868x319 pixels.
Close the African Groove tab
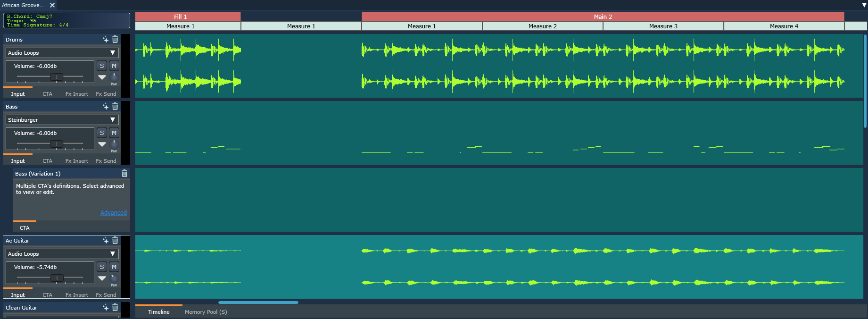(52, 5)
